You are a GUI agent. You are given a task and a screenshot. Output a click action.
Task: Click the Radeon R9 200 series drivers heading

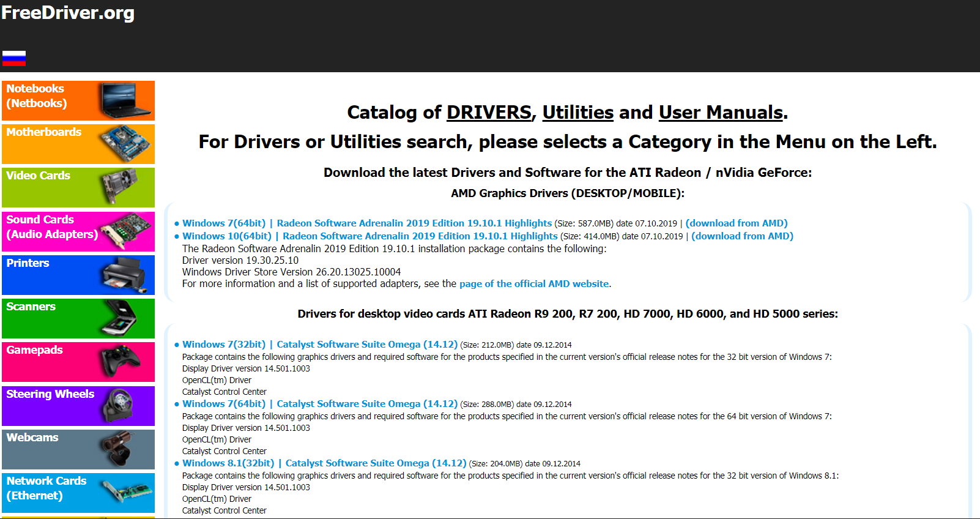tap(568, 314)
